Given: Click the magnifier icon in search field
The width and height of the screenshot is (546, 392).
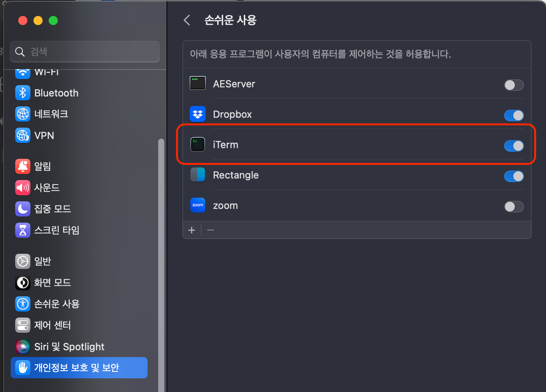Looking at the screenshot, I should (x=20, y=51).
